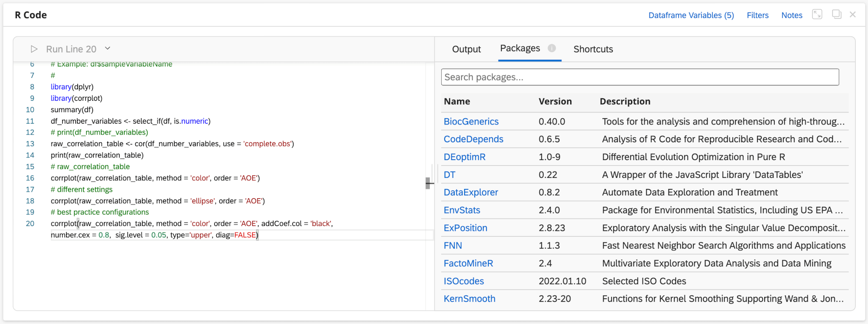Open the ExPosition package link
This screenshot has width=868, height=324.
coord(465,228)
